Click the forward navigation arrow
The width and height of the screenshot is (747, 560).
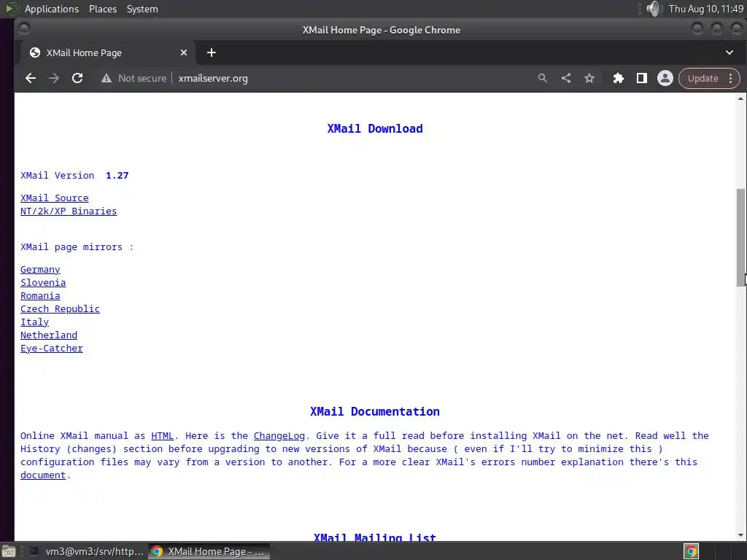coord(54,78)
